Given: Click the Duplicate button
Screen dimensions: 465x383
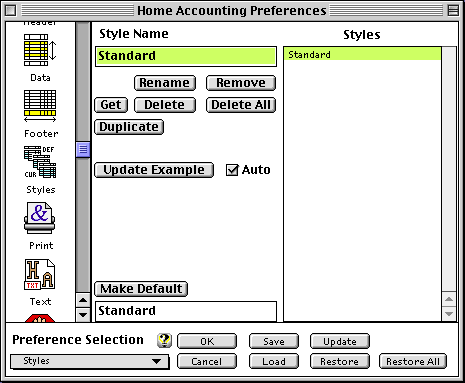Looking at the screenshot, I should pyautogui.click(x=129, y=127).
